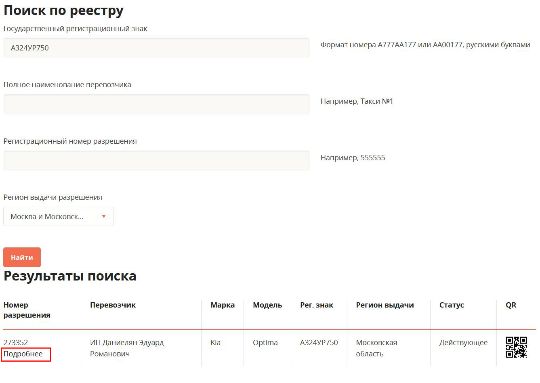Open the permit issuing region dropdown
The width and height of the screenshot is (540, 383).
pos(58,216)
